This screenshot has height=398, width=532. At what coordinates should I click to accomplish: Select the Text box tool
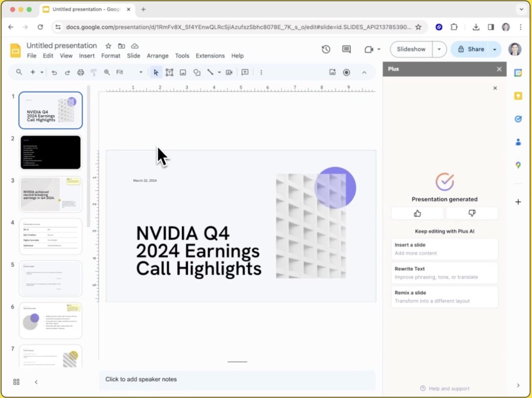point(169,72)
